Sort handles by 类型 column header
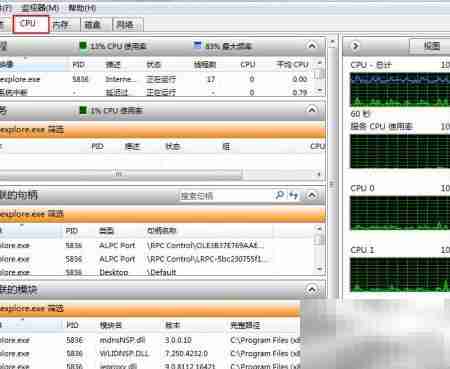Image resolution: width=450 pixels, height=369 pixels. click(106, 231)
